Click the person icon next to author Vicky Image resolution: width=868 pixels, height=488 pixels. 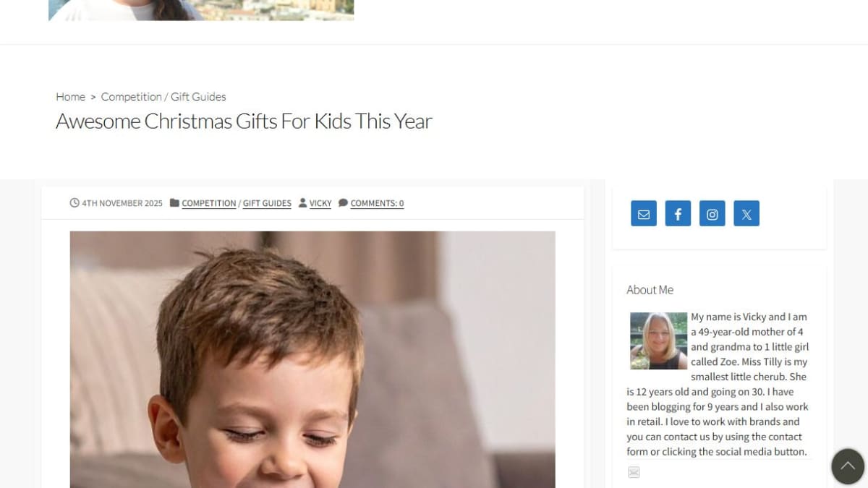[302, 203]
